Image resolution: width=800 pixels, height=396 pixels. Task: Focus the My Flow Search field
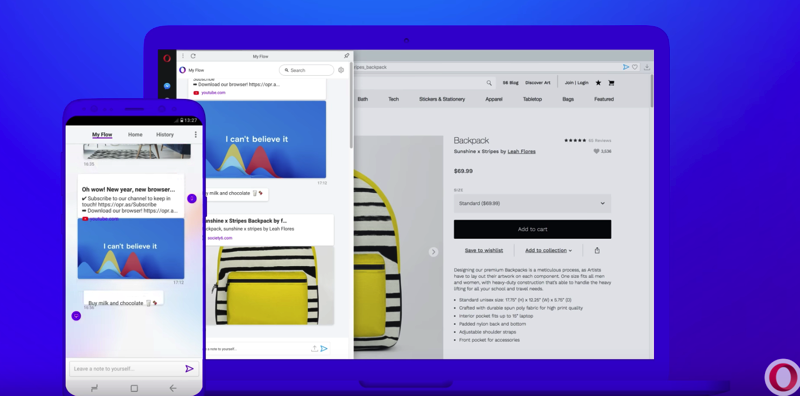[307, 70]
